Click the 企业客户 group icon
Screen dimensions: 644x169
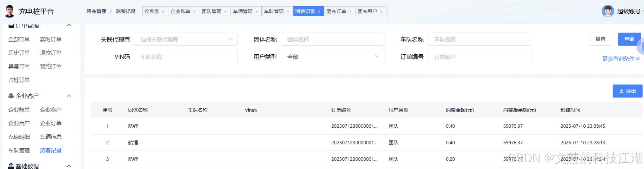point(11,96)
